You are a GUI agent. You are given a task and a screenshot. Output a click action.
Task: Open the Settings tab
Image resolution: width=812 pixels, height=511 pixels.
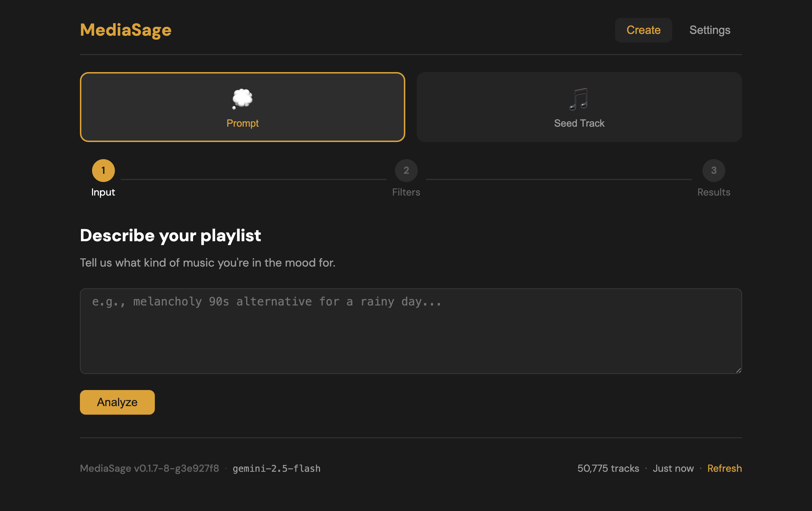coord(710,30)
